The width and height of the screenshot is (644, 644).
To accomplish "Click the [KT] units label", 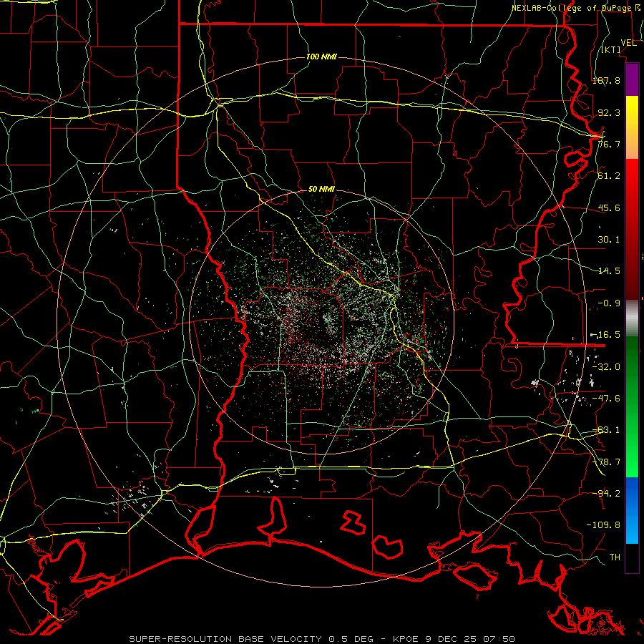I will [x=611, y=49].
